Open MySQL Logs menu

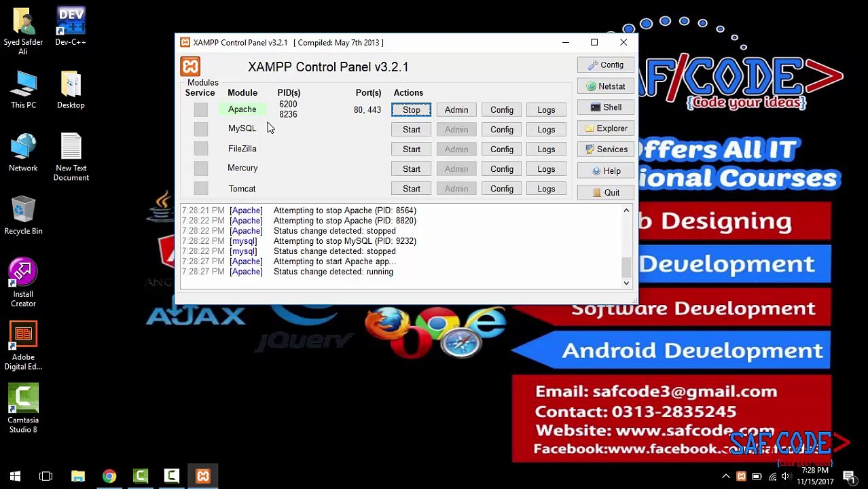tap(546, 130)
